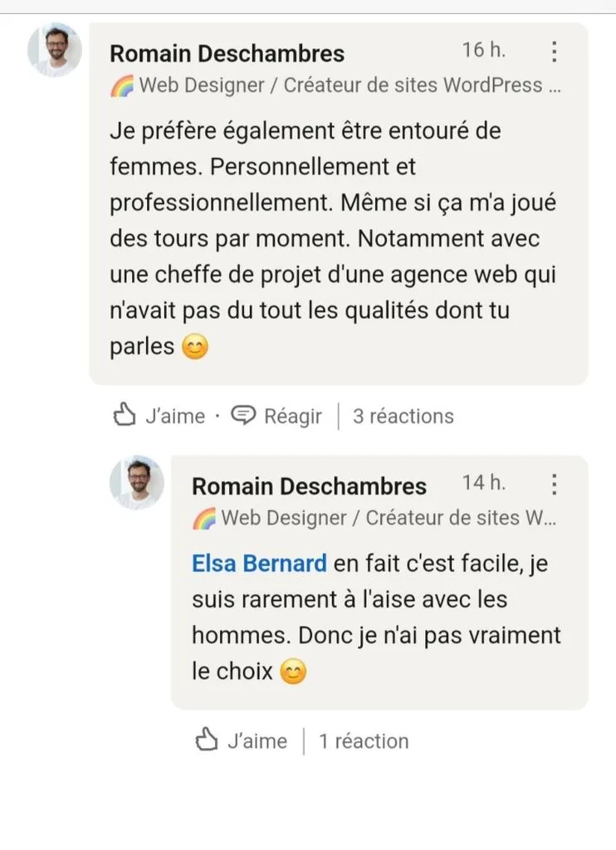The image size is (616, 850).
Task: Open the Romain Deschambres name on the first comment
Action: point(227,54)
